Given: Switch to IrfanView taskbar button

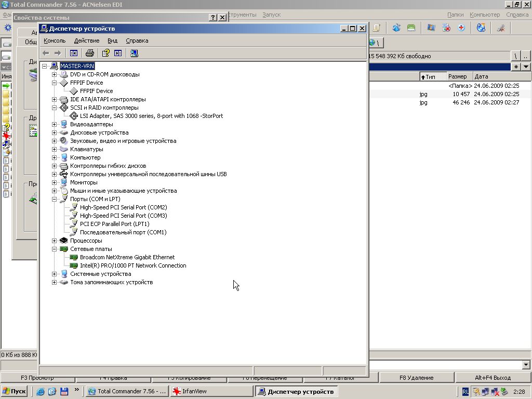Looking at the screenshot, I should pyautogui.click(x=212, y=391).
